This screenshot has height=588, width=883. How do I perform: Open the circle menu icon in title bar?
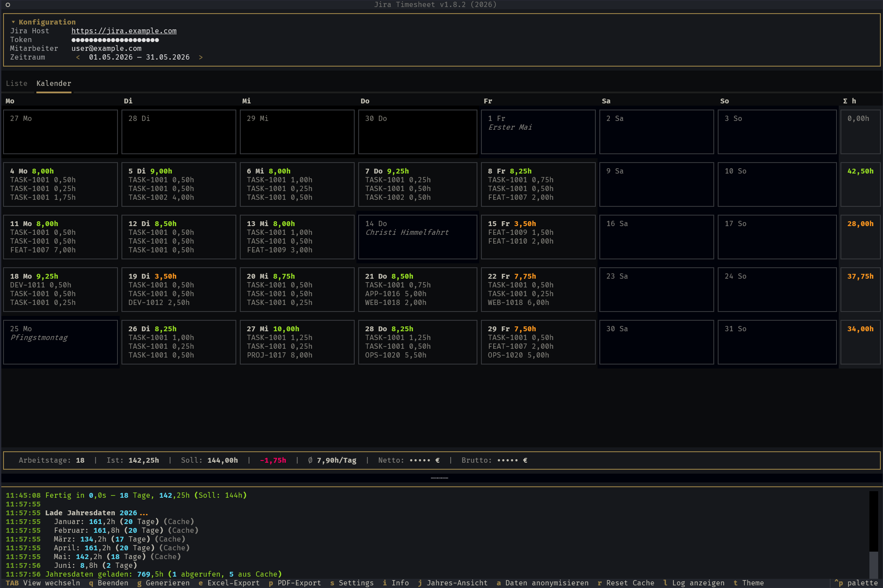pos(8,5)
